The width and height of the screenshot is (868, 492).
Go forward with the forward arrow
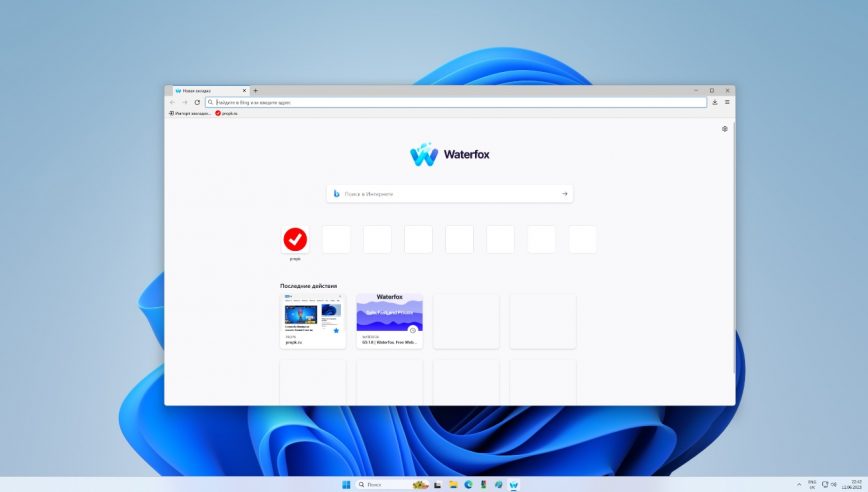[x=185, y=102]
